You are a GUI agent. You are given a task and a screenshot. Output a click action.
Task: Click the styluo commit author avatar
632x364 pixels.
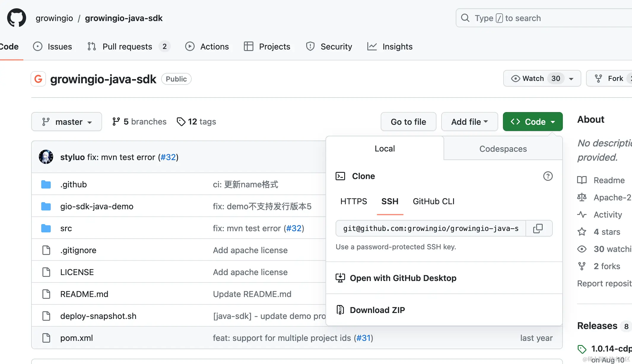tap(46, 157)
